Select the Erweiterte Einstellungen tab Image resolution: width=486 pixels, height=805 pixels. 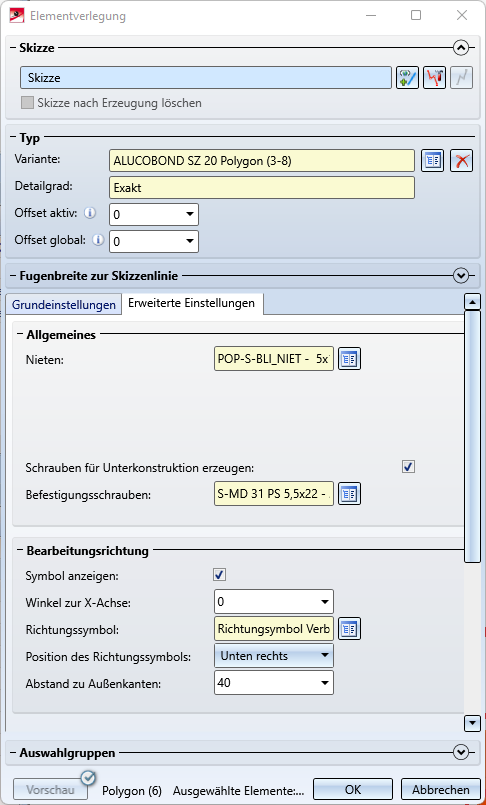pyautogui.click(x=191, y=303)
